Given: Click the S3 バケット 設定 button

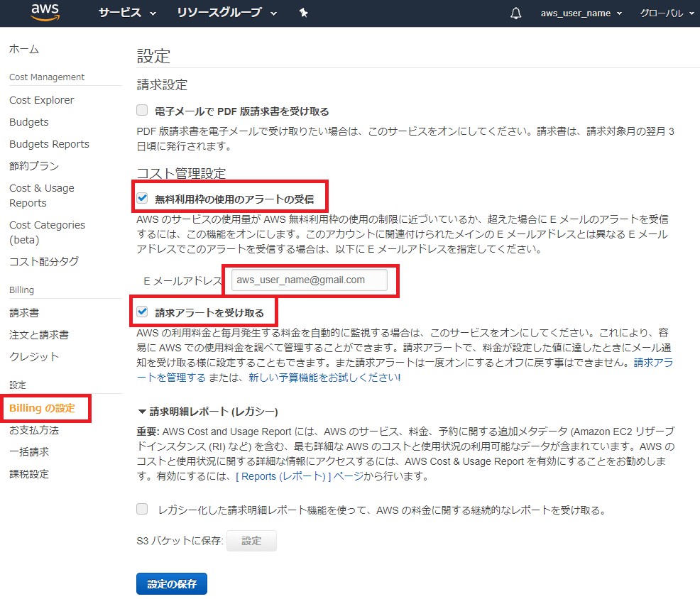Looking at the screenshot, I should [x=251, y=541].
